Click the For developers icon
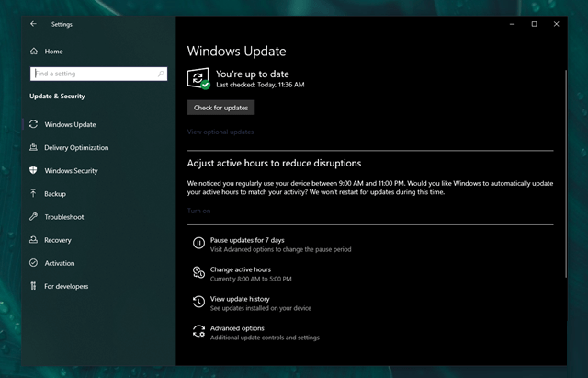 click(34, 286)
